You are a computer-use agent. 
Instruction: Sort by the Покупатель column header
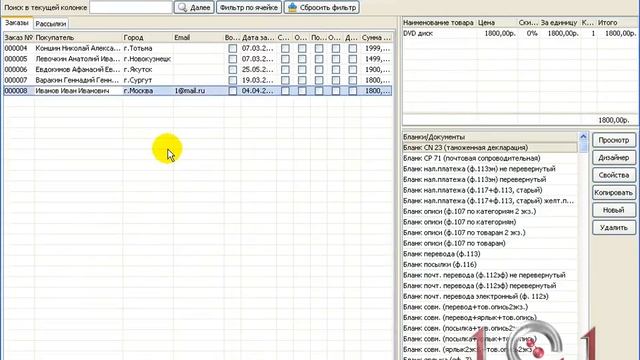coord(78,38)
